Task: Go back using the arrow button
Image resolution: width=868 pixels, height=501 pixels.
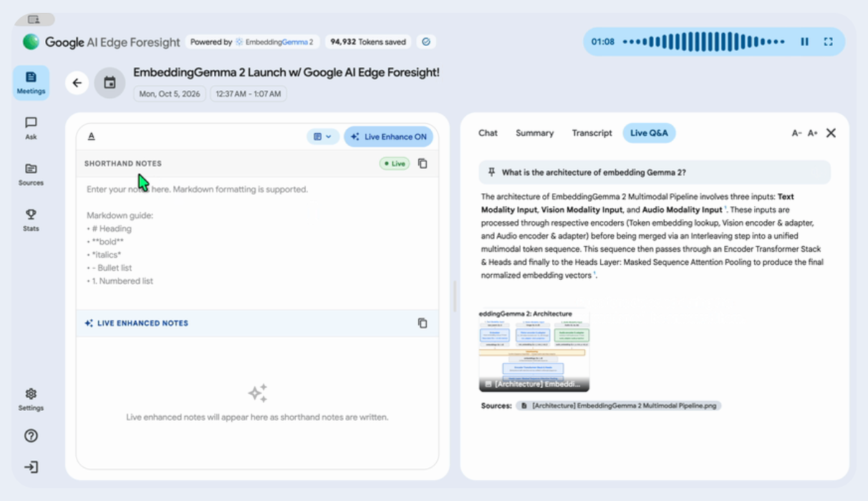Action: 77,83
